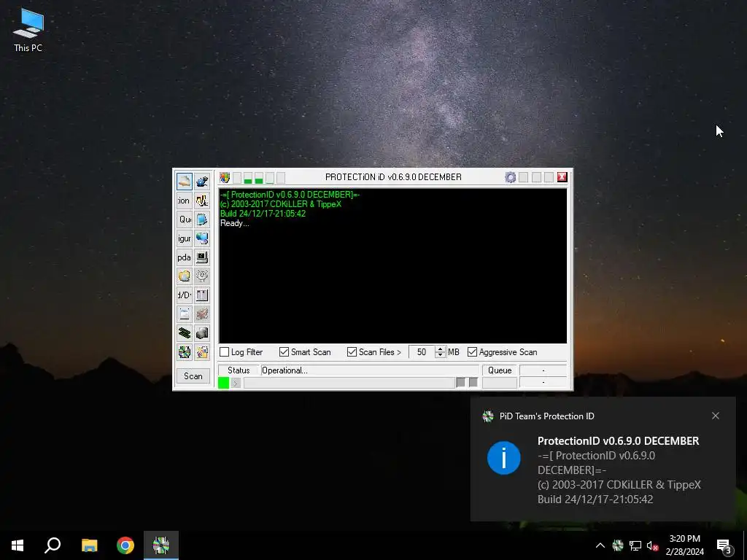Click the network globe computers icon
The height and width of the screenshot is (560, 747).
coord(202,238)
